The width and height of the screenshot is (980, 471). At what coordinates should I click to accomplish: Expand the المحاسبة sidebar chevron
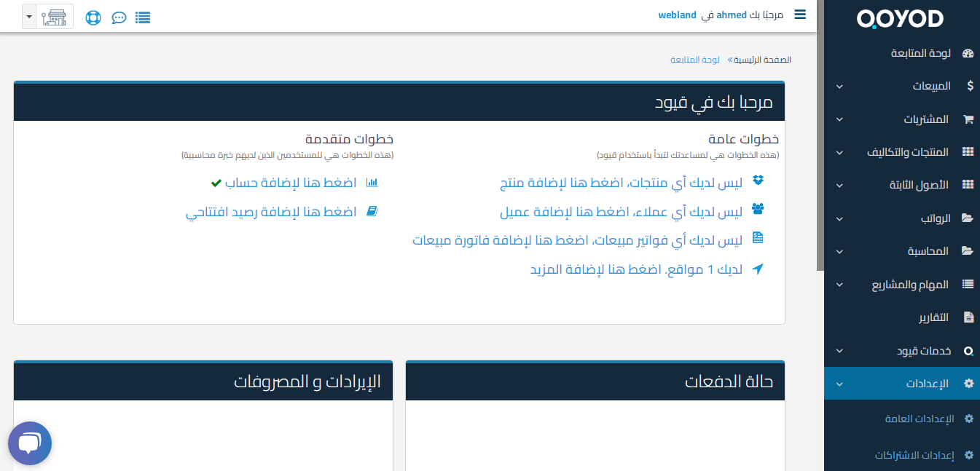(839, 251)
